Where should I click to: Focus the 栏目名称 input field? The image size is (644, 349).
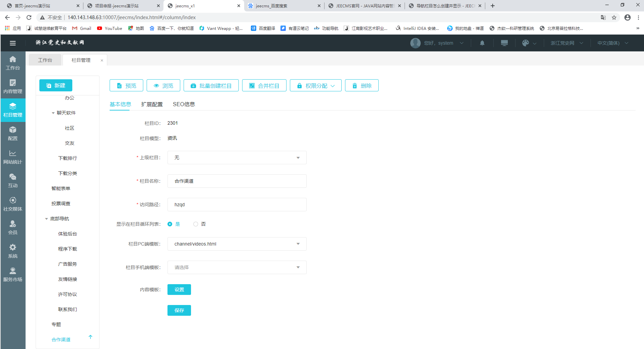coord(237,181)
